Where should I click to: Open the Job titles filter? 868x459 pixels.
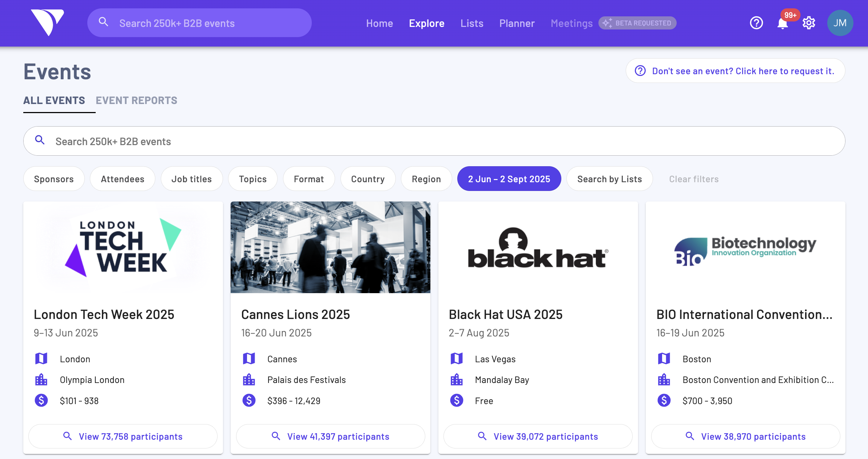coord(192,179)
